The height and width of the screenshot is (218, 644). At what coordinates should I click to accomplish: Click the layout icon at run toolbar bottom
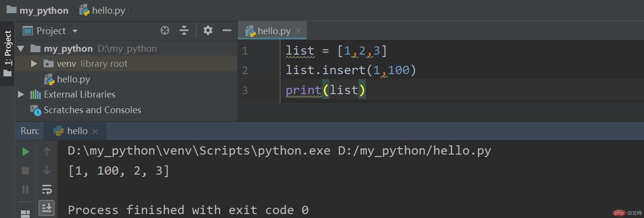(25, 214)
